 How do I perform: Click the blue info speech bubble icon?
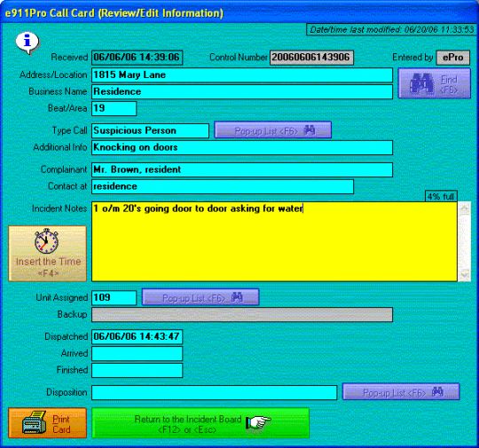27,43
